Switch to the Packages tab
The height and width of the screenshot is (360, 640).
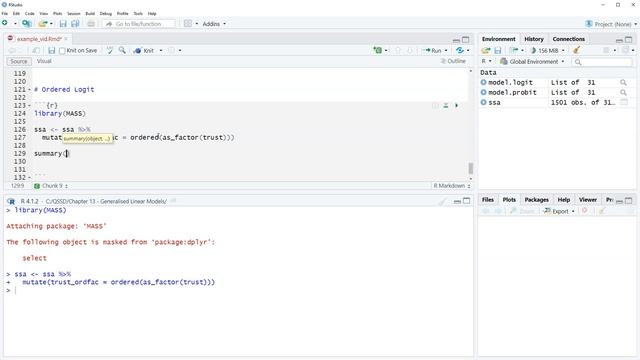tap(536, 200)
